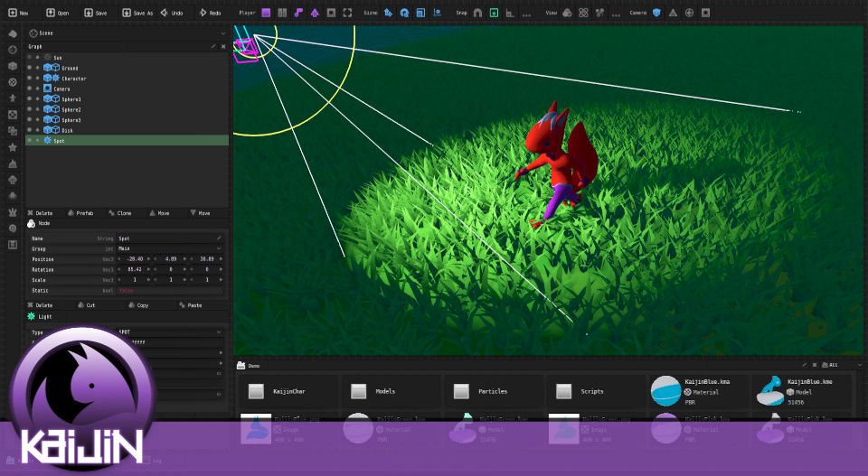The height and width of the screenshot is (476, 868).
Task: Click the purple up-arrow Player icon
Action: point(315,12)
